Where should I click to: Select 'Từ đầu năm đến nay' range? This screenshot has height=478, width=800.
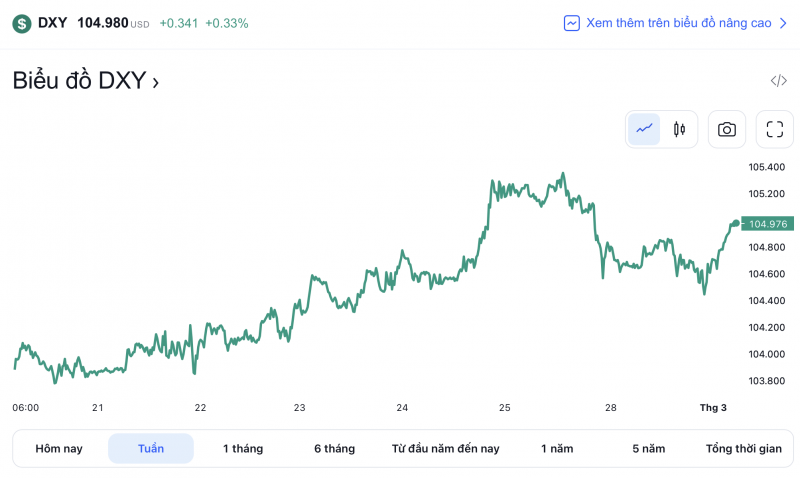tap(445, 449)
